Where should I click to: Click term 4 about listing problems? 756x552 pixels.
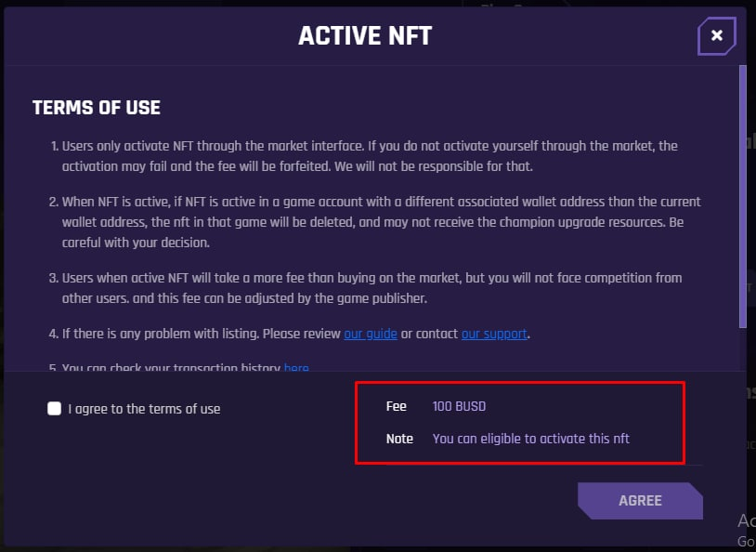(x=289, y=334)
